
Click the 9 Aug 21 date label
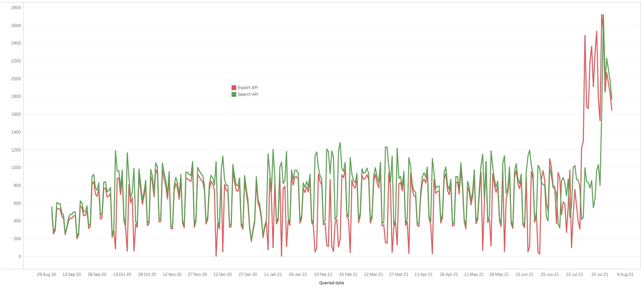tap(625, 275)
